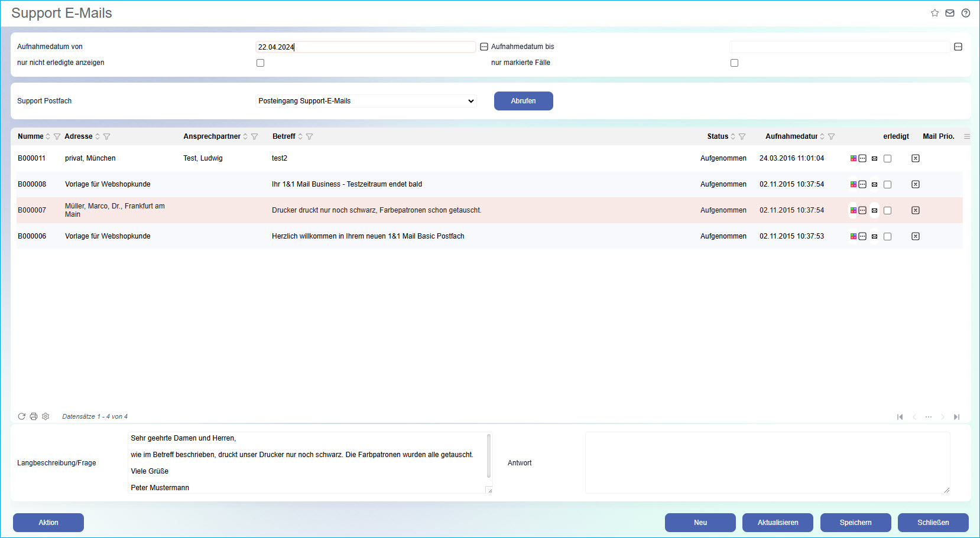Filter the Aufnahmedatum column
The height and width of the screenshot is (538, 980).
point(832,136)
